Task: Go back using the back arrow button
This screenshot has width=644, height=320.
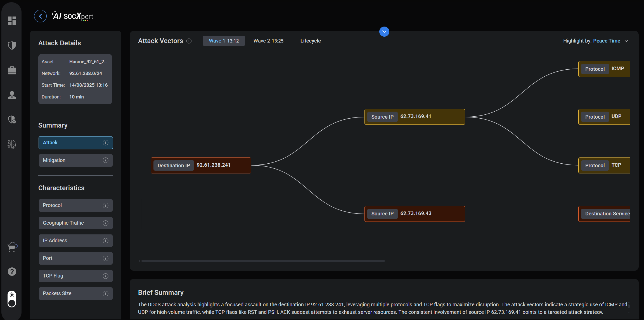Action: point(41,16)
